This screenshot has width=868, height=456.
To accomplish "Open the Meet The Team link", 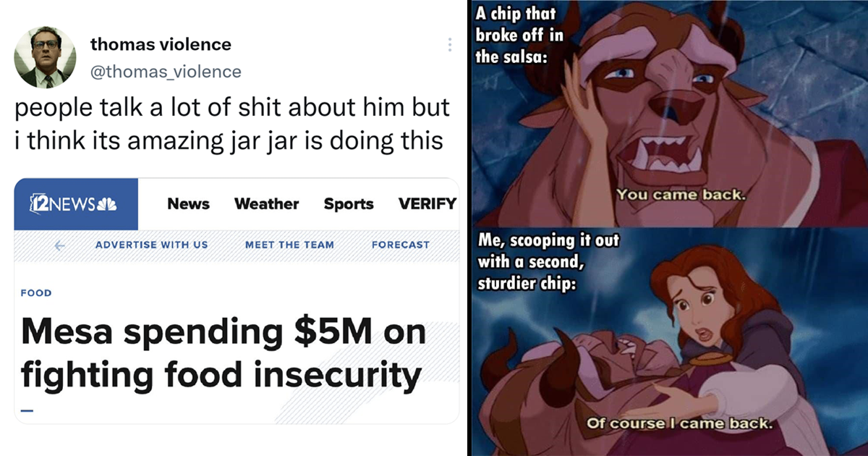I will coord(289,245).
